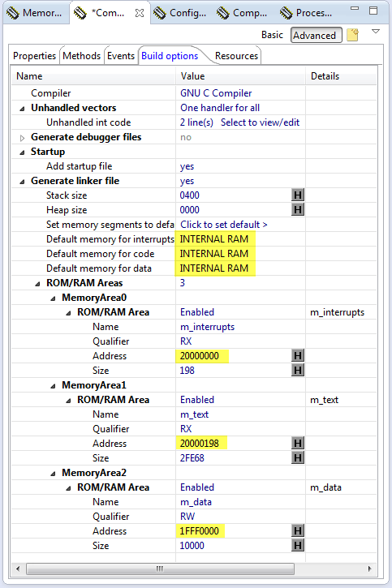Maximize the editor pane
This screenshot has width=392, height=588.
tap(373, 11)
